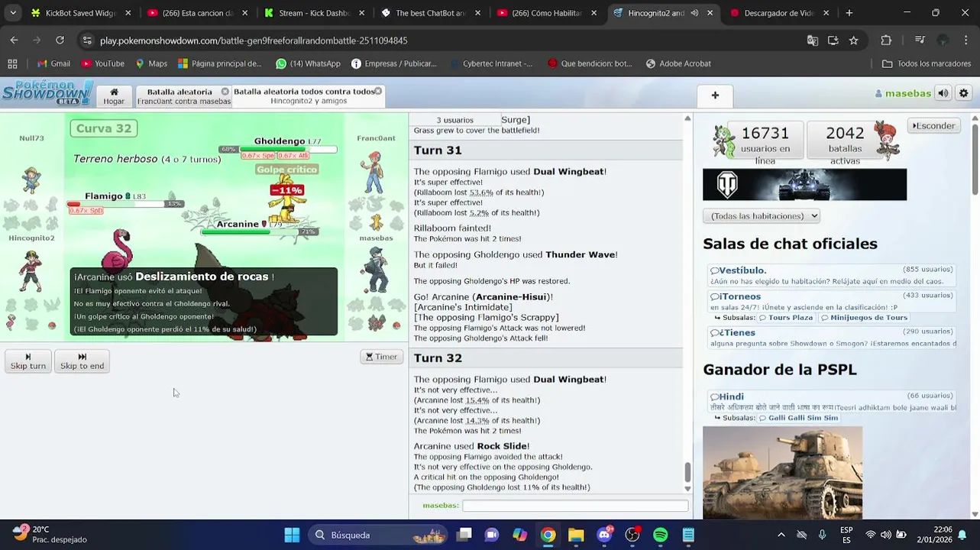Open Adobe Acrobat bookmark
This screenshot has height=550, width=980.
point(678,63)
